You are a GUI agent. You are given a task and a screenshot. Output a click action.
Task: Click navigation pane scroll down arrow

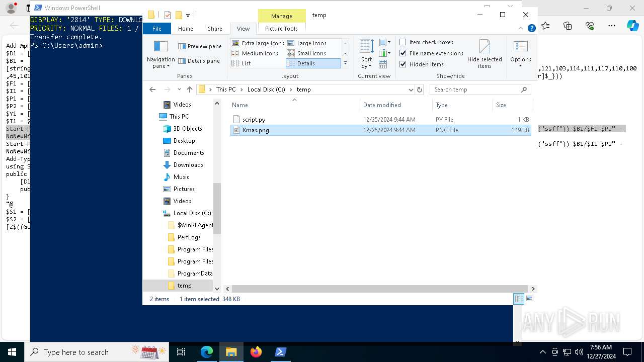pos(217,289)
